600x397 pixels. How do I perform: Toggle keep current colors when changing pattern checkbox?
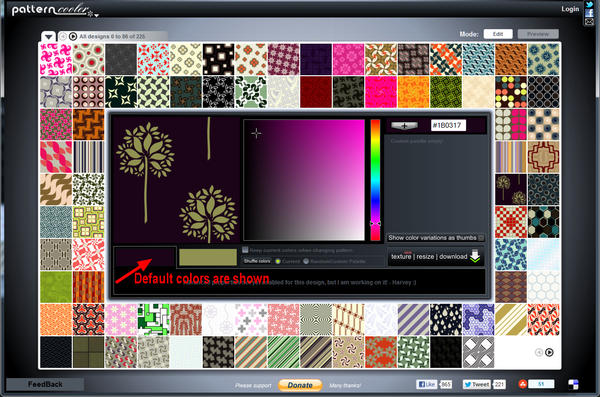[x=245, y=250]
